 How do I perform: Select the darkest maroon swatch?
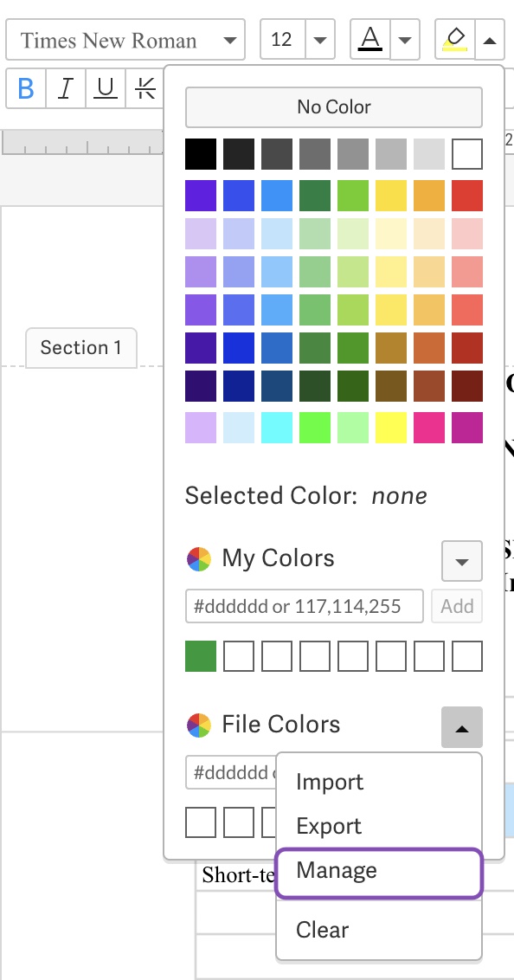coord(467,386)
